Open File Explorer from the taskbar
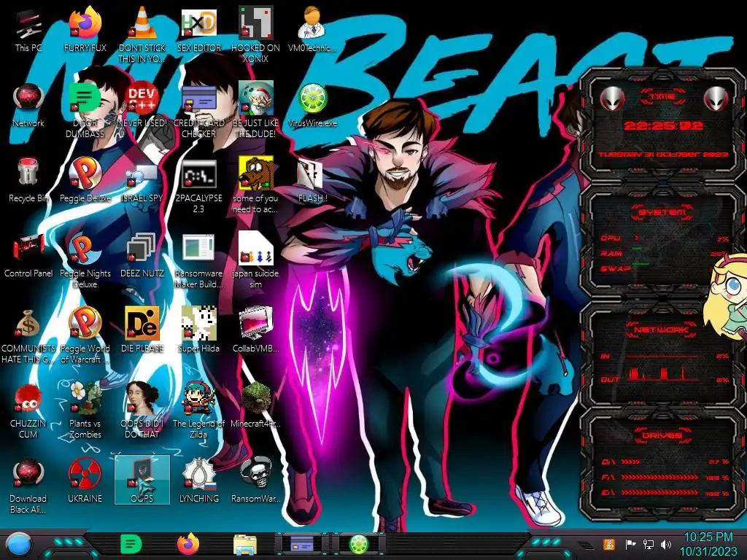 [245, 545]
